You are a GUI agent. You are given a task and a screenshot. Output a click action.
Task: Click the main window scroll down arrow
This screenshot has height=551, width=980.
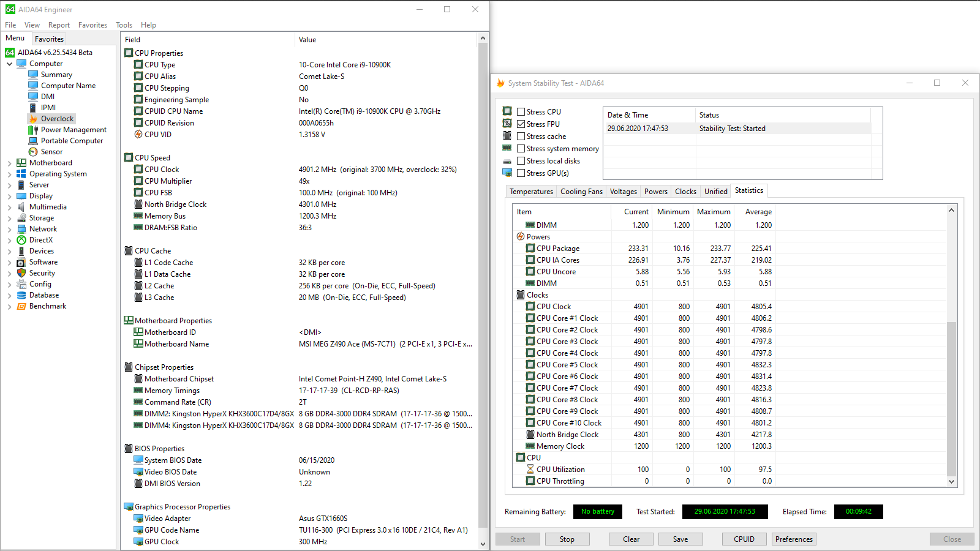click(483, 544)
